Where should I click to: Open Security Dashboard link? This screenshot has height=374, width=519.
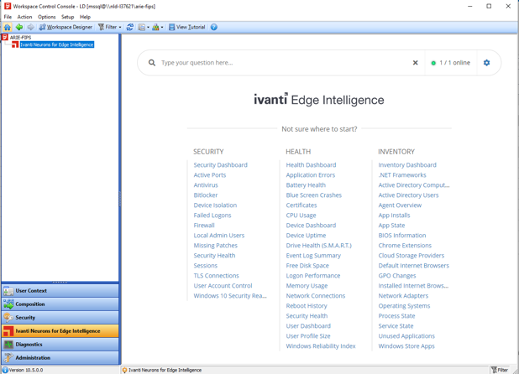tap(220, 165)
